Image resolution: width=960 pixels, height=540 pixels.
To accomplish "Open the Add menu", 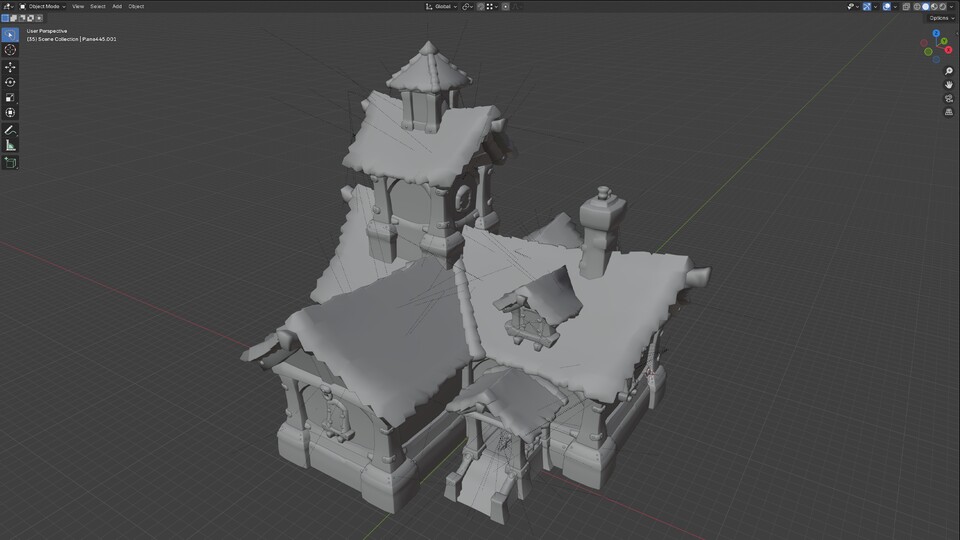I will pos(117,6).
